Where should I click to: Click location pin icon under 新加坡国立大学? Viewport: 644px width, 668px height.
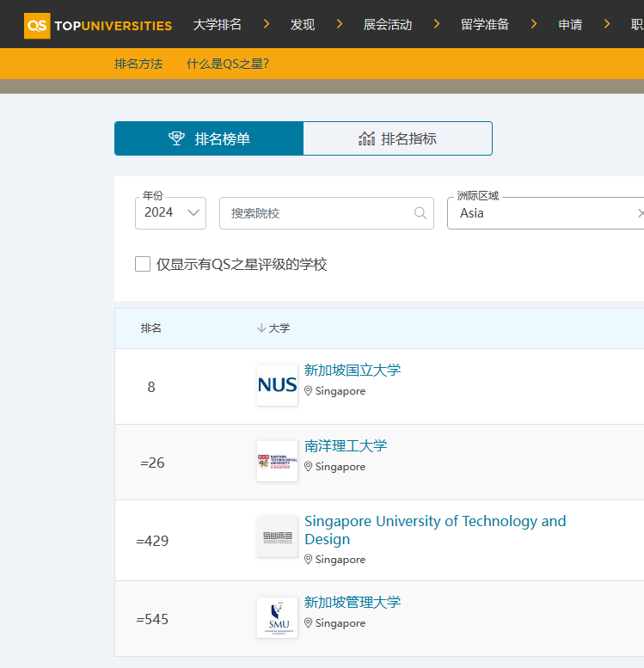click(308, 391)
